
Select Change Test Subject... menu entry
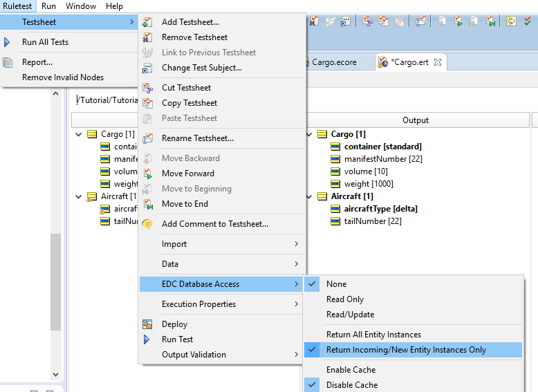coord(222,68)
